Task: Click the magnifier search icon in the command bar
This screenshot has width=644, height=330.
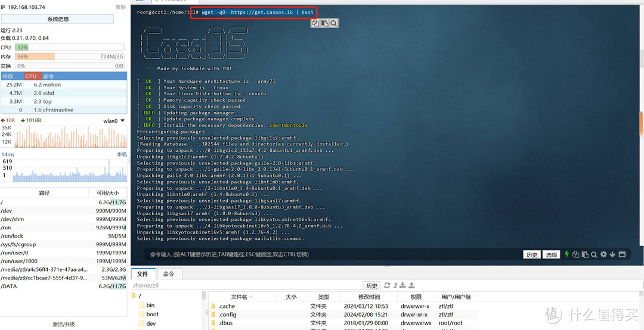Action: (594, 254)
